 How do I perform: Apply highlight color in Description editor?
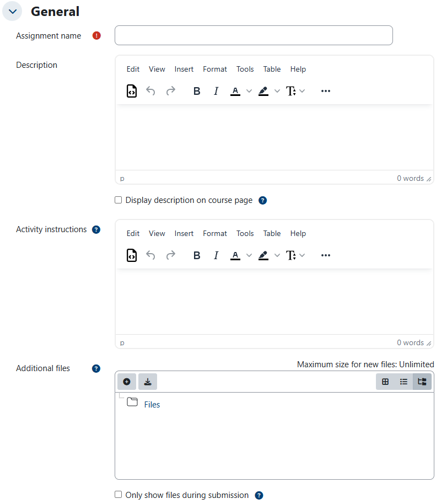coord(263,91)
